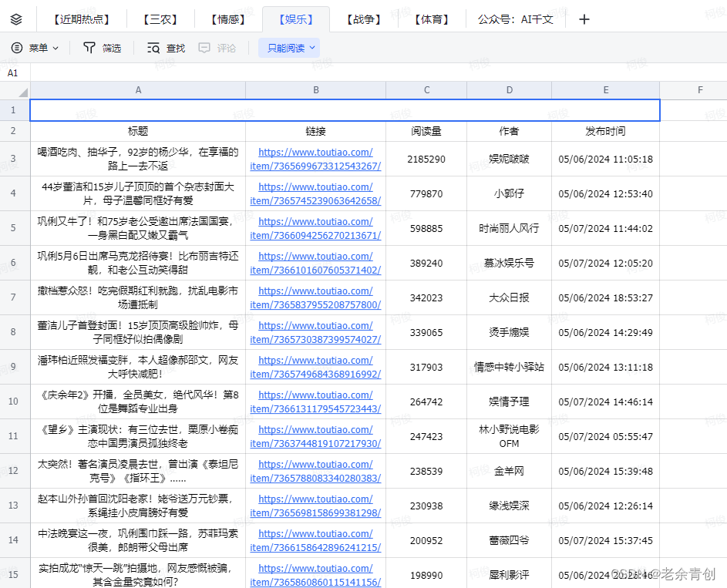Open toutiao link ending 7363744819107217930

(x=316, y=437)
